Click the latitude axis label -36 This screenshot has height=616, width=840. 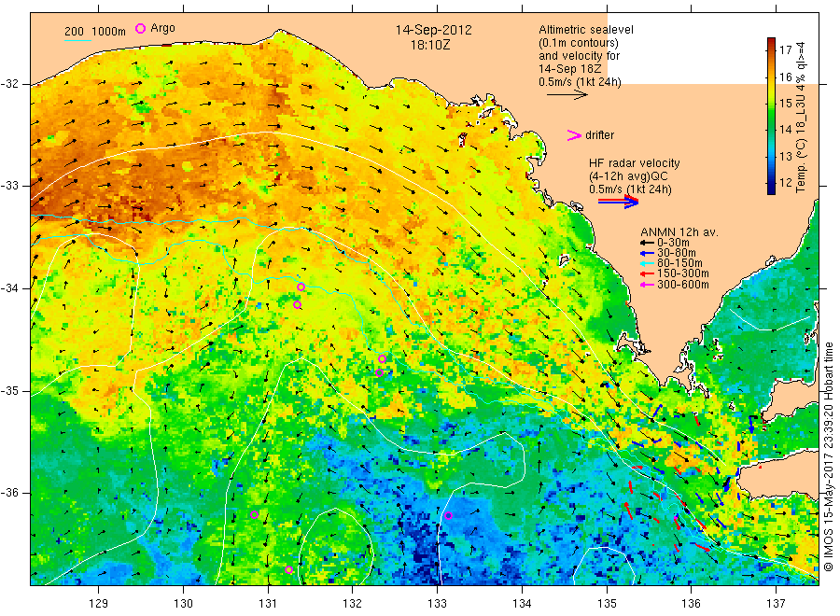(9, 493)
